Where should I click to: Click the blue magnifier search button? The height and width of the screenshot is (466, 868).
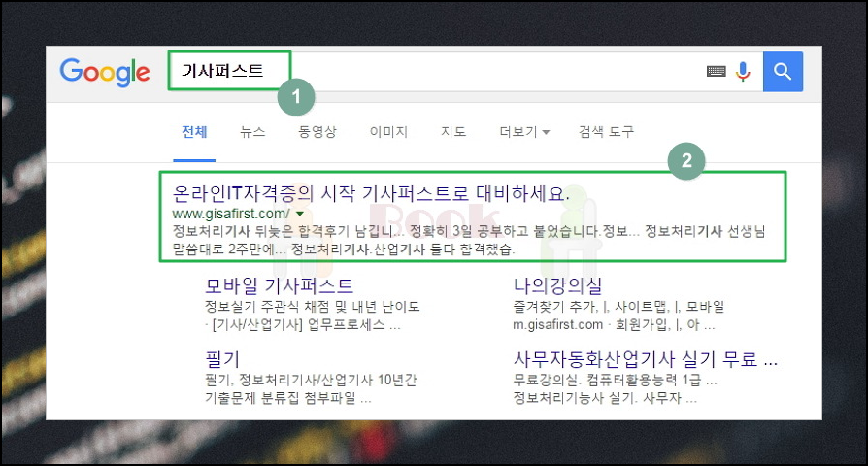point(783,72)
